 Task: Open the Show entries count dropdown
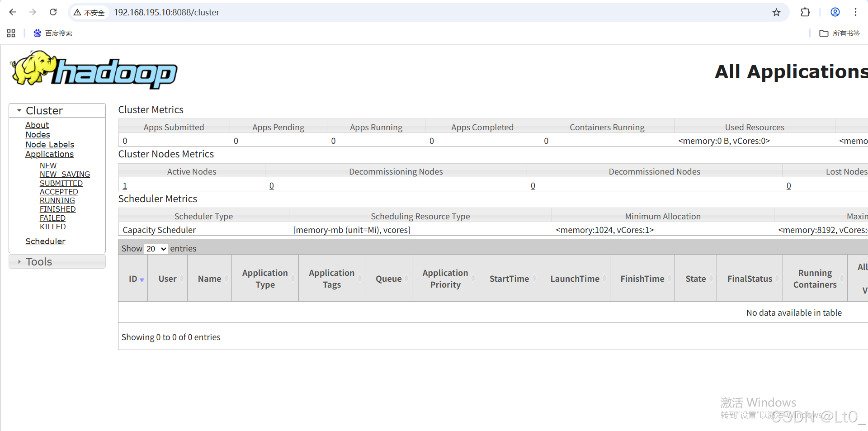pos(156,249)
